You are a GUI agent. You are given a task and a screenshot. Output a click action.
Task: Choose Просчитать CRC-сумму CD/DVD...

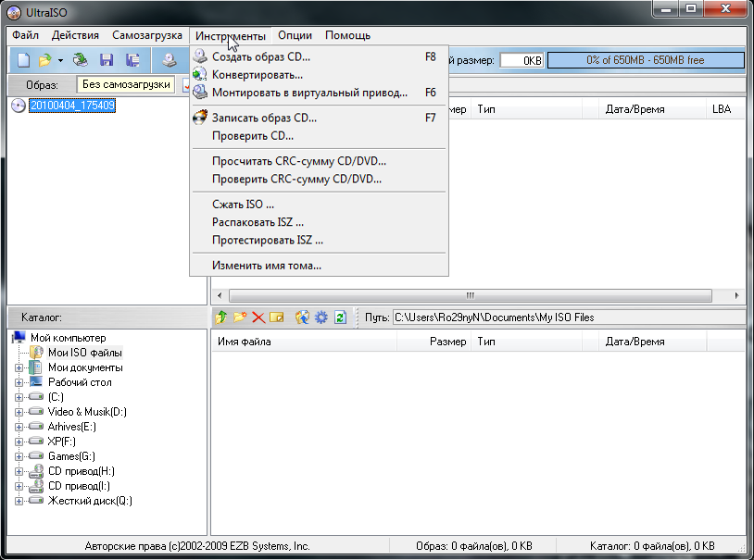click(x=319, y=161)
